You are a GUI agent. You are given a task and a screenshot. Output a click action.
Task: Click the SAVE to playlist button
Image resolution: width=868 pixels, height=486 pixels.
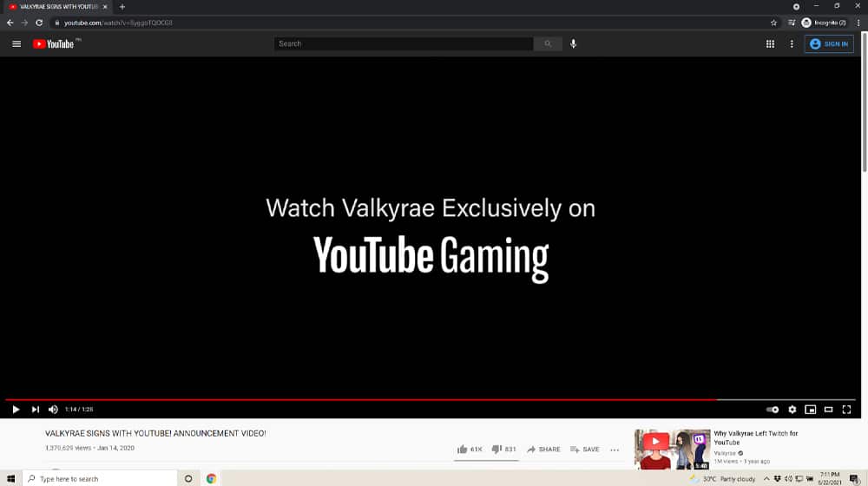pyautogui.click(x=584, y=449)
